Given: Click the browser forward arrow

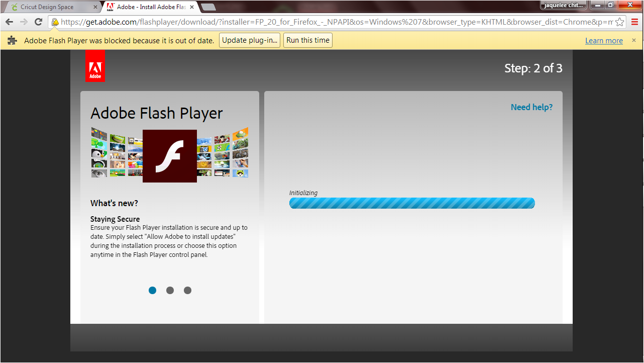Looking at the screenshot, I should (x=24, y=22).
